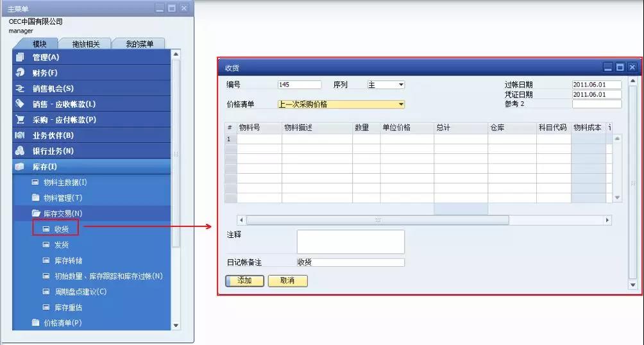The image size is (644, 345).
Task: Expand 销售 - 应收帐款(L) module
Action: [92, 105]
